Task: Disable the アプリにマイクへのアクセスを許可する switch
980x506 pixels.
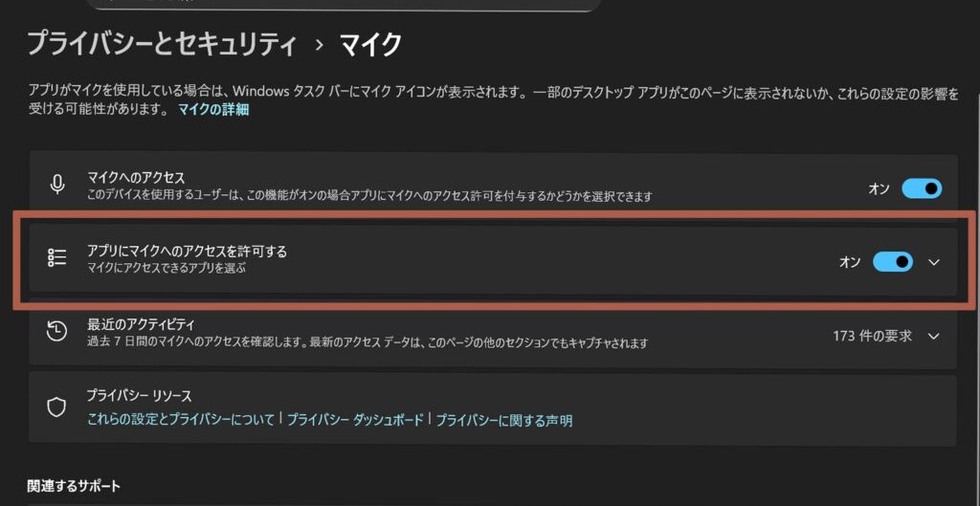Action: [x=893, y=262]
